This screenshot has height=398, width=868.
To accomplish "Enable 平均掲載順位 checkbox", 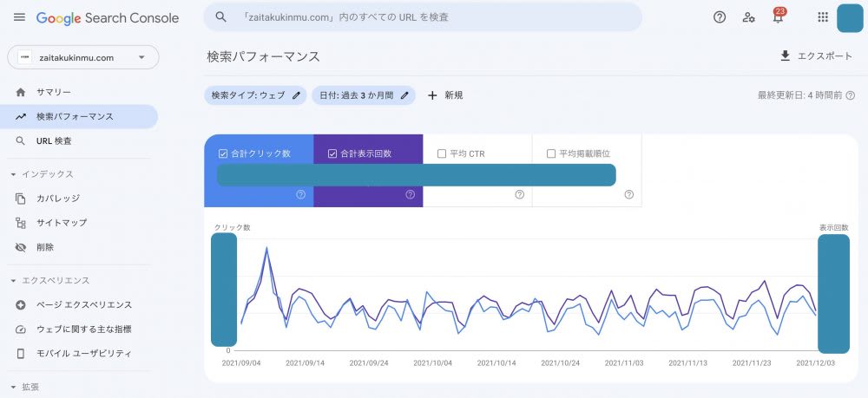I will [x=551, y=153].
